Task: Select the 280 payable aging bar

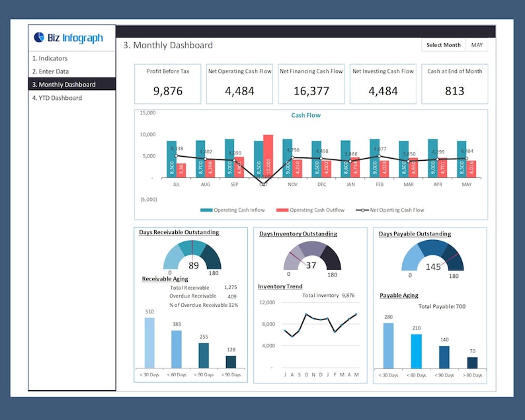Action: 388,346
